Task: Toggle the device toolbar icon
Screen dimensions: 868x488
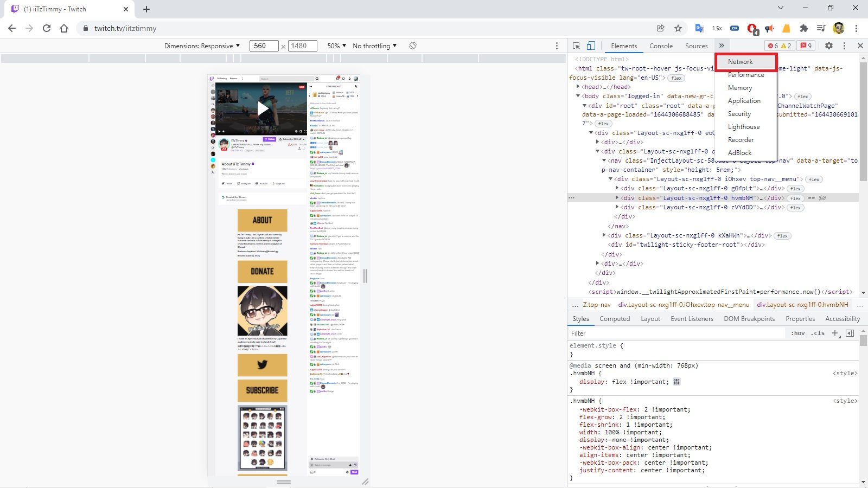Action: (591, 46)
